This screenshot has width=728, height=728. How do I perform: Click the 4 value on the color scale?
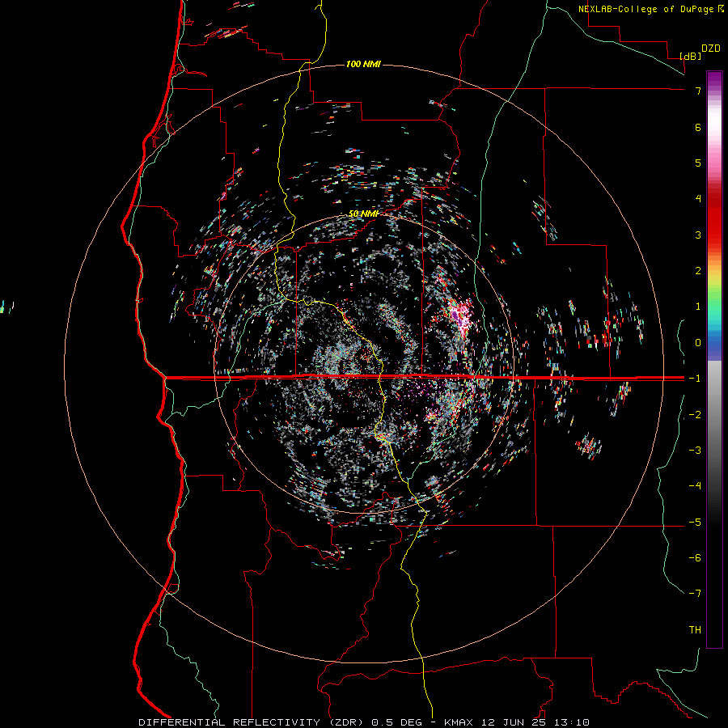pos(698,199)
